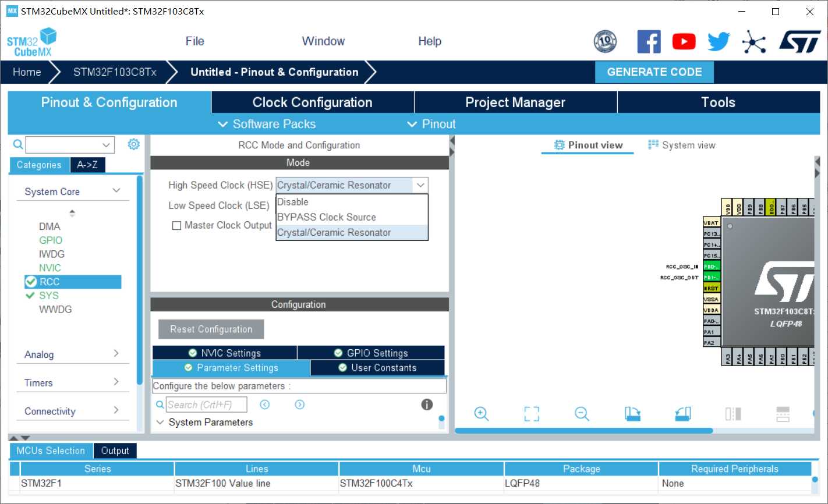Viewport: 828px width, 504px height.
Task: Click the parameter search field
Action: pyautogui.click(x=207, y=404)
